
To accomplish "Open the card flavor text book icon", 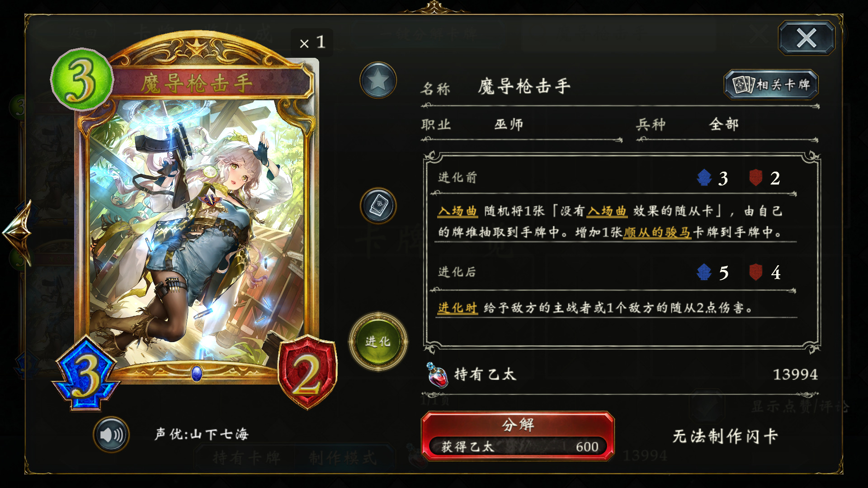I will click(x=378, y=206).
